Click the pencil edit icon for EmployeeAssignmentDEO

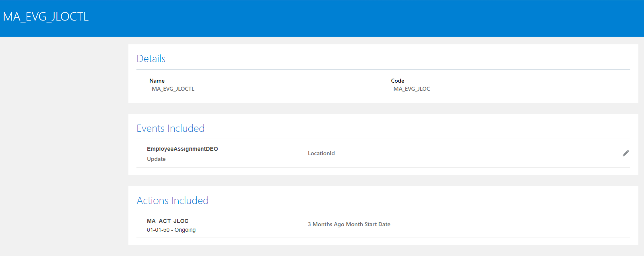point(625,153)
